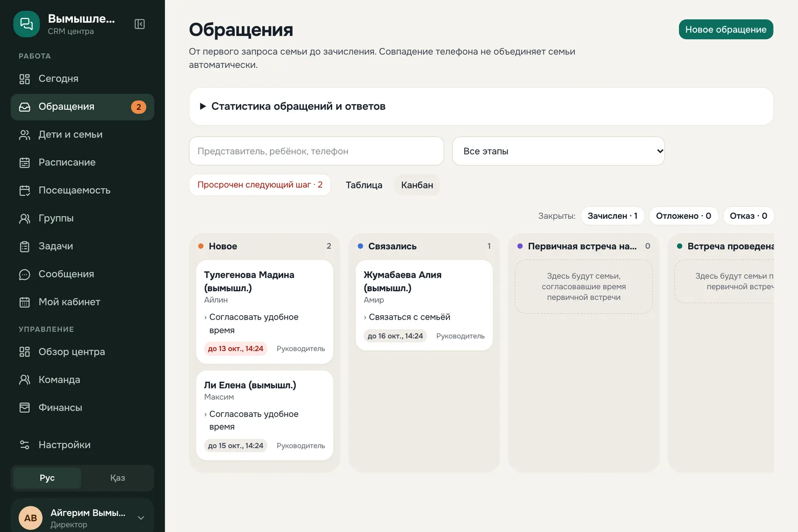Click the AB user avatar
798x532 pixels.
coord(30,518)
